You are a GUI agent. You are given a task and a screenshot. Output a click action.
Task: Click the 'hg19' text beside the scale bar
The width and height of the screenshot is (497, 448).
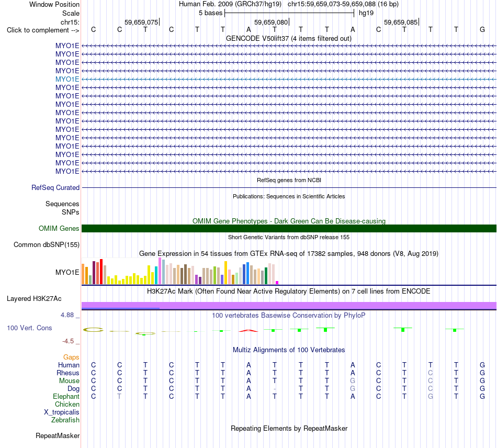pos(366,13)
